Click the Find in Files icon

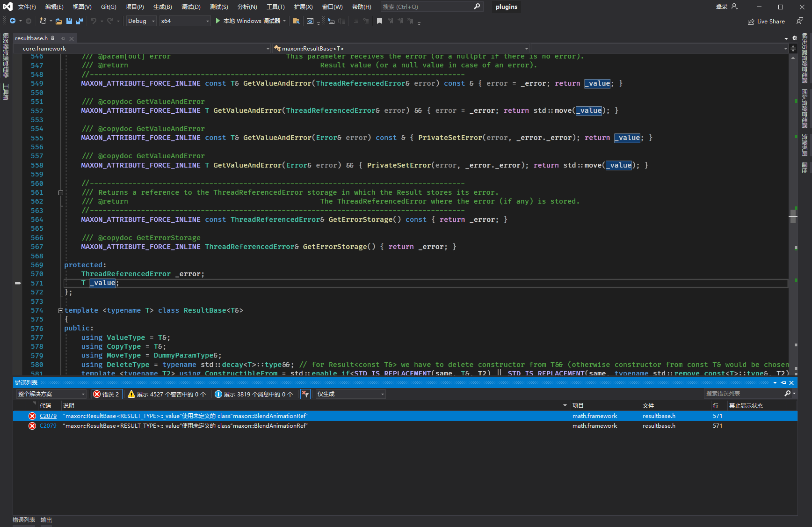click(296, 21)
